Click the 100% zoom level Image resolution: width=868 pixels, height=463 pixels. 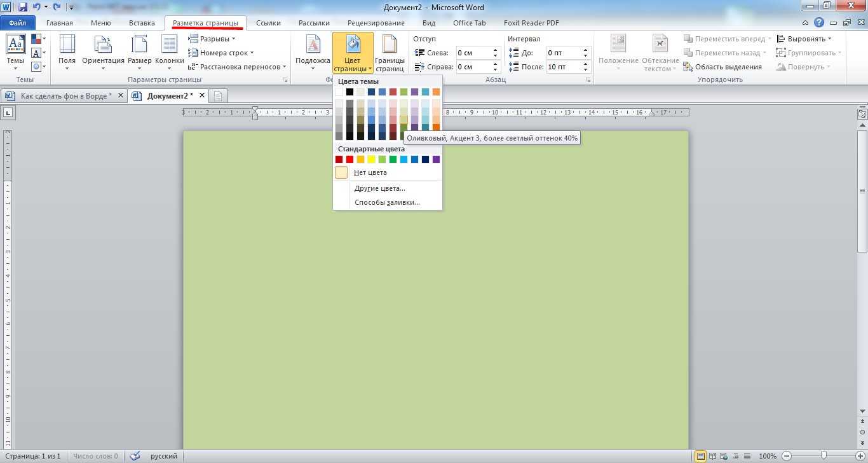(768, 456)
